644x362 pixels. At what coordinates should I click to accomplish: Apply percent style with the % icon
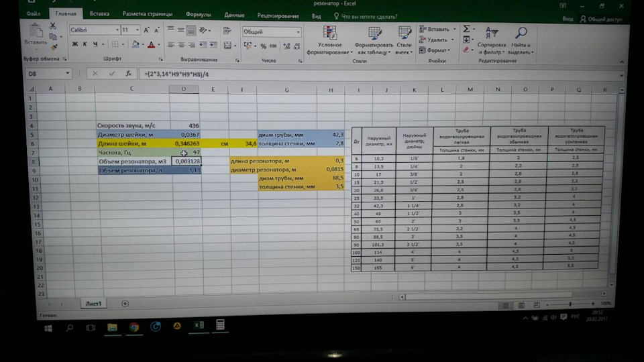263,46
